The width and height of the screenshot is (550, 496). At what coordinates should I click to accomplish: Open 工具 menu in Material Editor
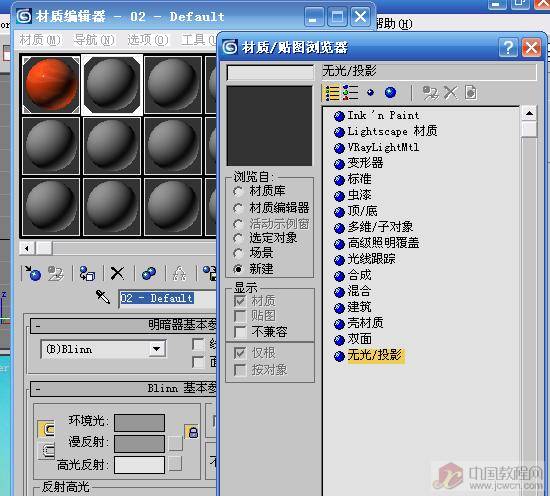pyautogui.click(x=199, y=40)
